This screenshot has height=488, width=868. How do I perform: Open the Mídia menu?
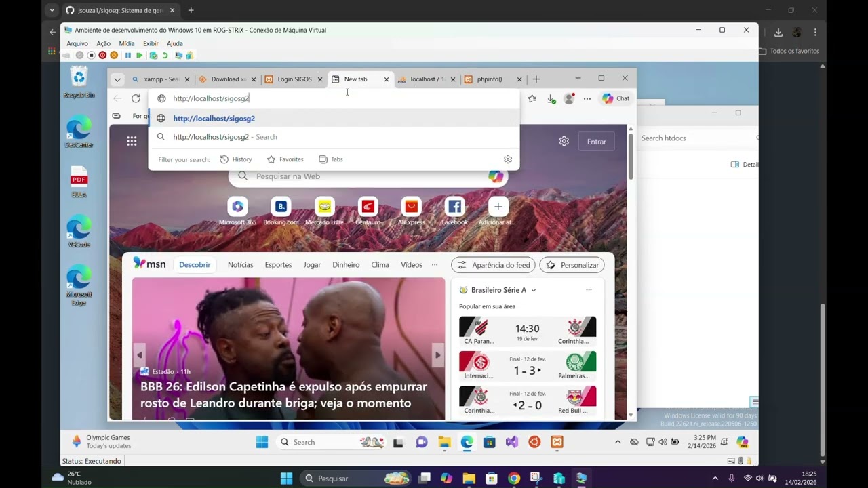pyautogui.click(x=127, y=43)
